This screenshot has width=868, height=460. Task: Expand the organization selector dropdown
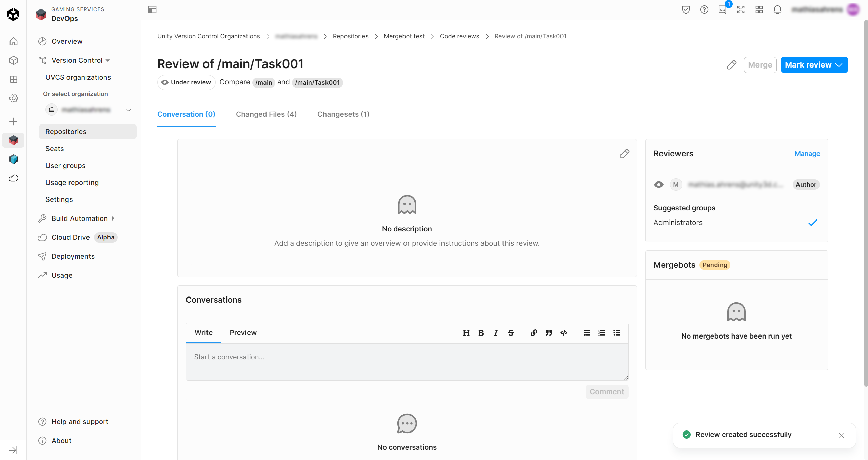click(129, 110)
